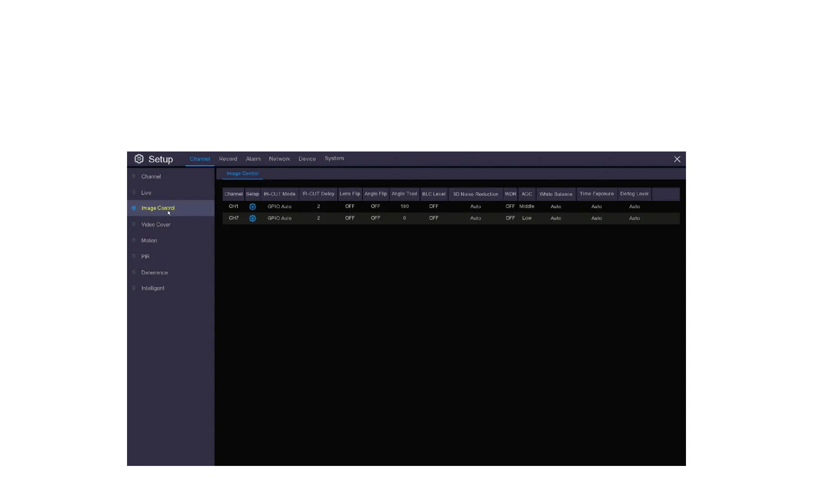Select Live in the sidebar
Screen dimensions: 813x504
point(146,193)
